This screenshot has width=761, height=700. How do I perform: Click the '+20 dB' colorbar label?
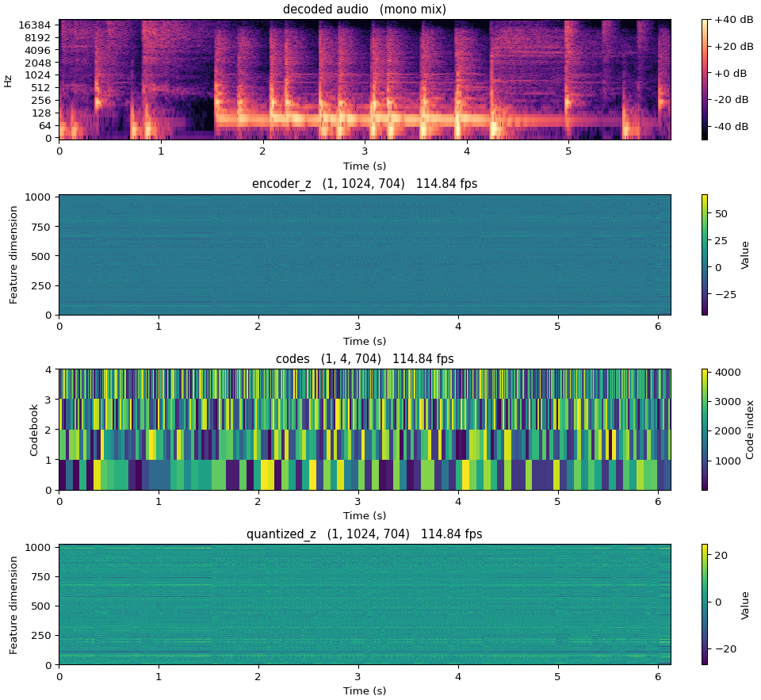(734, 47)
